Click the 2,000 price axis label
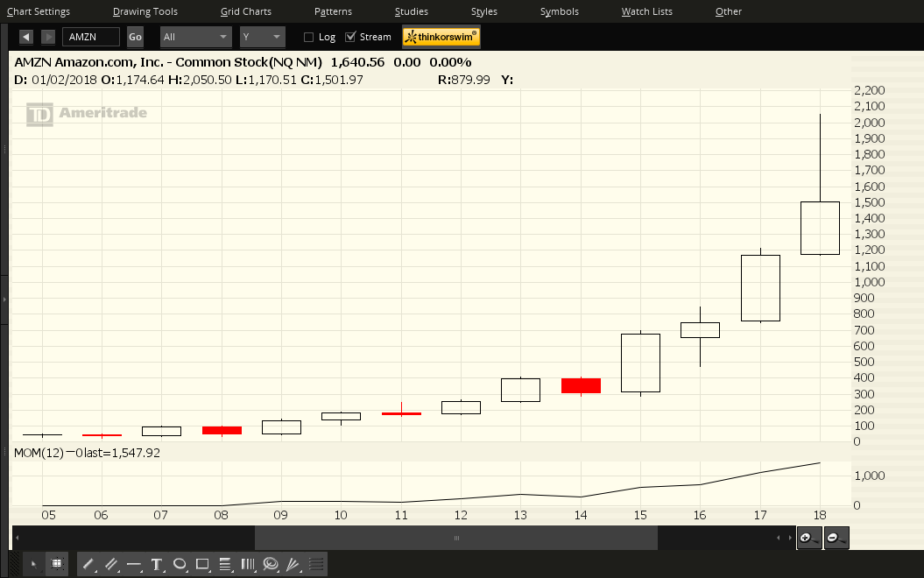The image size is (924, 578). tap(869, 123)
